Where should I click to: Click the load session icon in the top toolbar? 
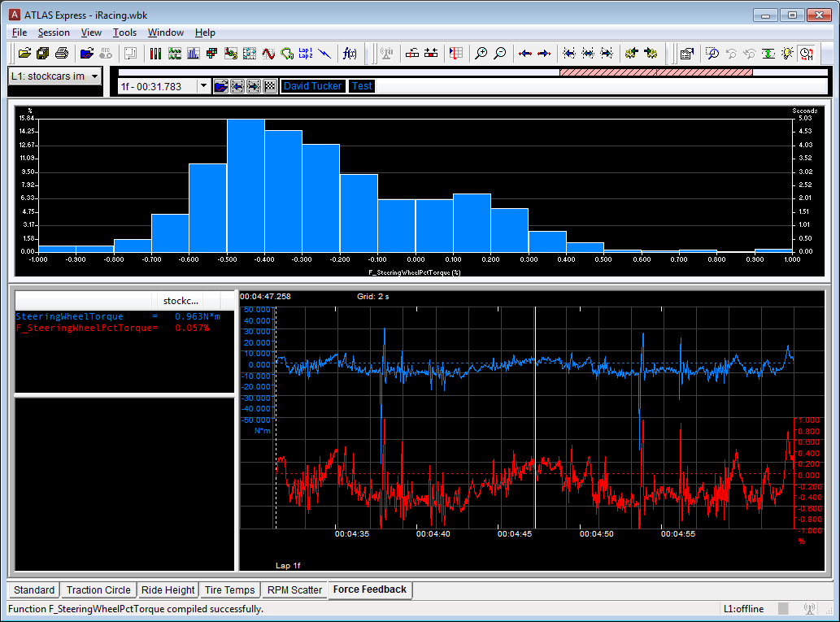point(87,53)
